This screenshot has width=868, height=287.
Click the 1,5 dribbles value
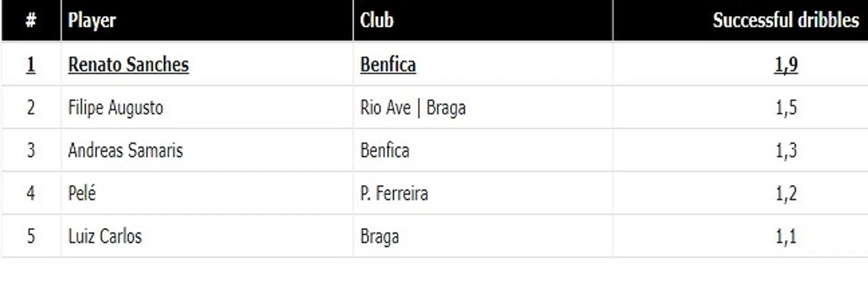(x=785, y=108)
